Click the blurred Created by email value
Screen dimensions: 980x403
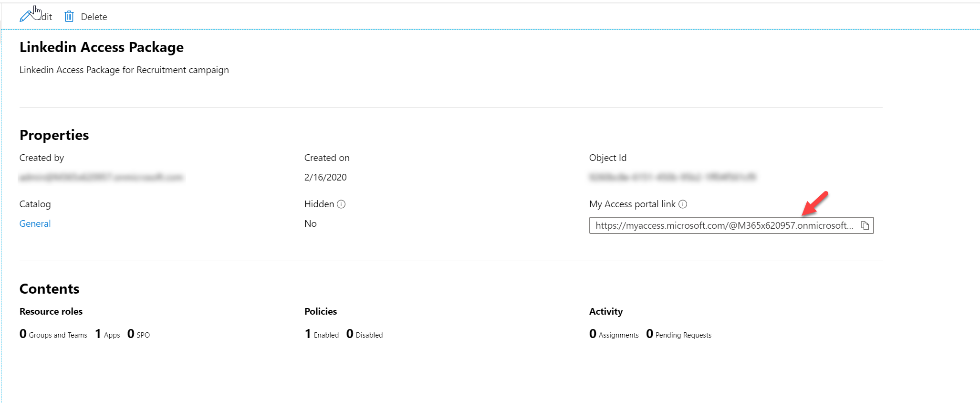coord(101,177)
